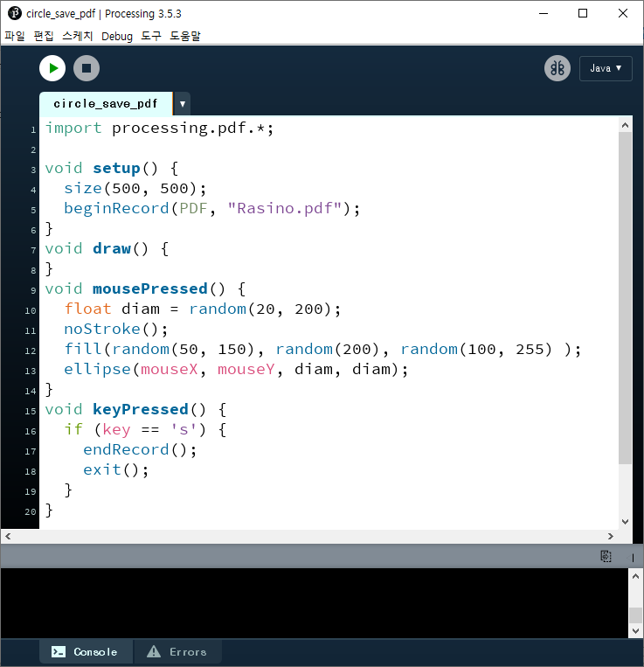This screenshot has width=644, height=667.
Task: Click the Processing logo in title bar
Action: pyautogui.click(x=15, y=13)
